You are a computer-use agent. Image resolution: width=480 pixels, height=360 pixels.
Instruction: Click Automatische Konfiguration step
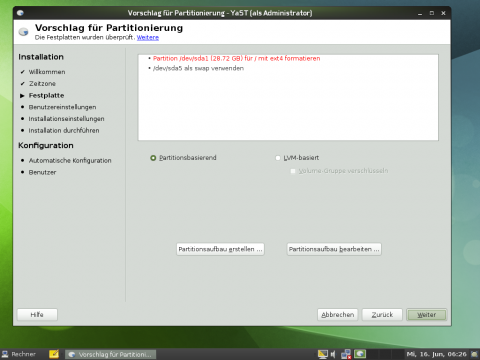[x=70, y=161]
